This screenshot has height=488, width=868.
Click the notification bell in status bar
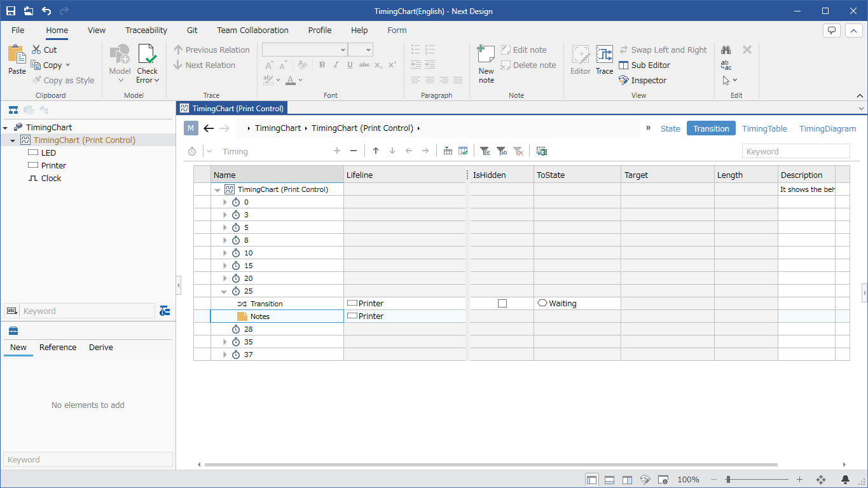click(x=845, y=480)
